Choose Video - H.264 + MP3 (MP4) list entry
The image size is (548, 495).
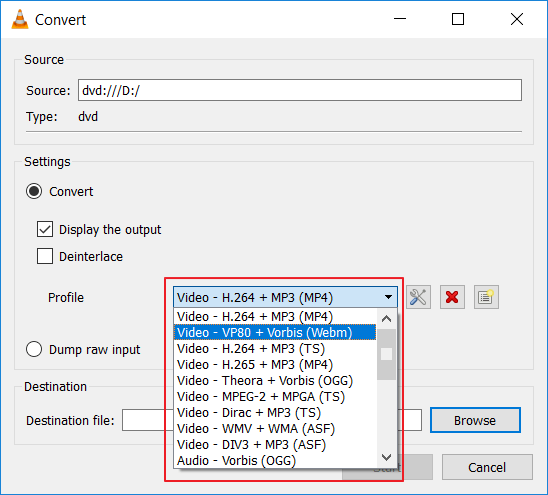(x=275, y=317)
